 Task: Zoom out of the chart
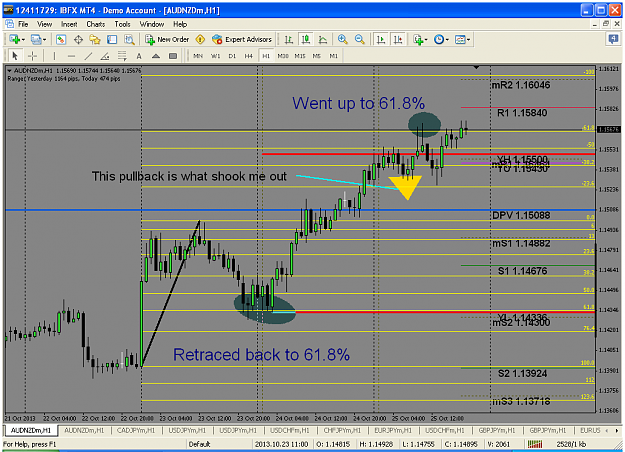point(360,39)
